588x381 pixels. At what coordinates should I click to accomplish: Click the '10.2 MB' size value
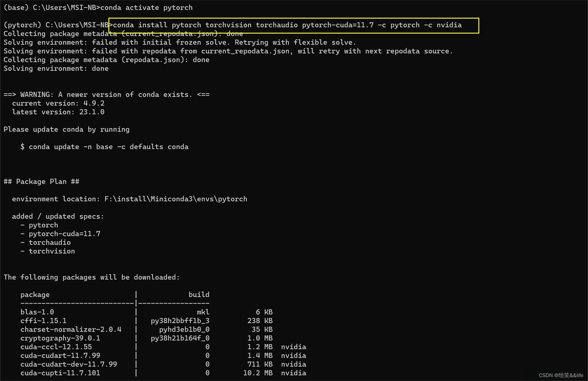(258, 373)
